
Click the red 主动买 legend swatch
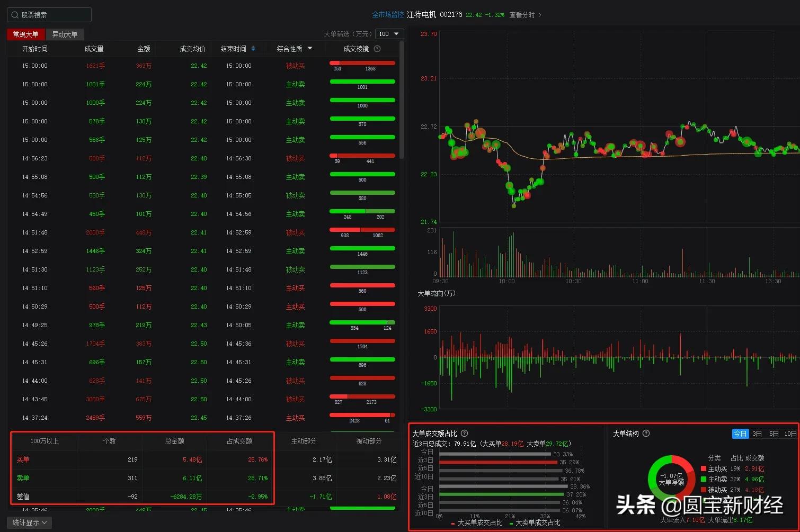(704, 468)
